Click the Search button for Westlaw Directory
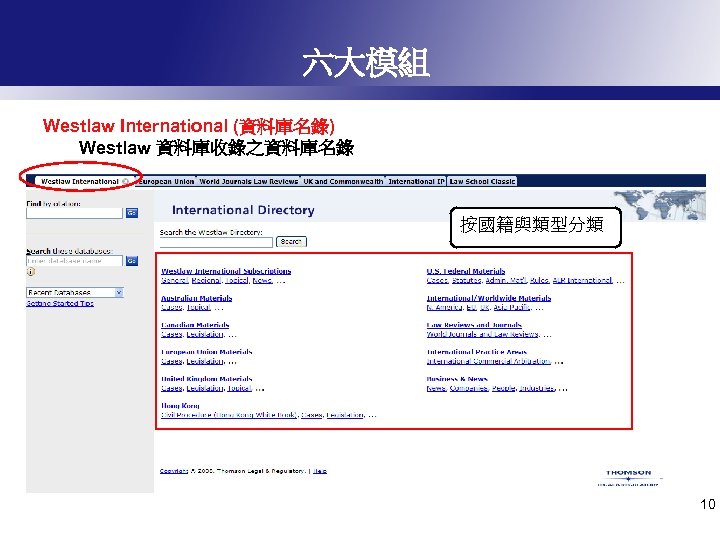 (291, 242)
